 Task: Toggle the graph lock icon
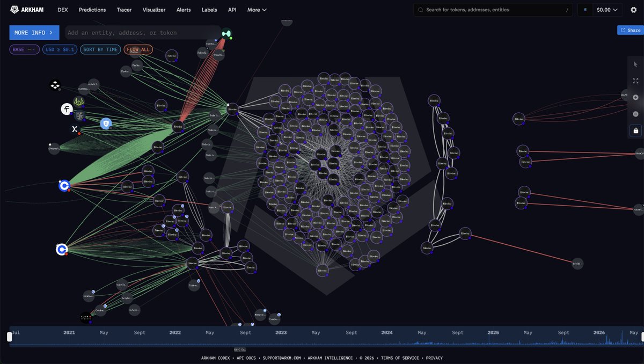click(636, 130)
